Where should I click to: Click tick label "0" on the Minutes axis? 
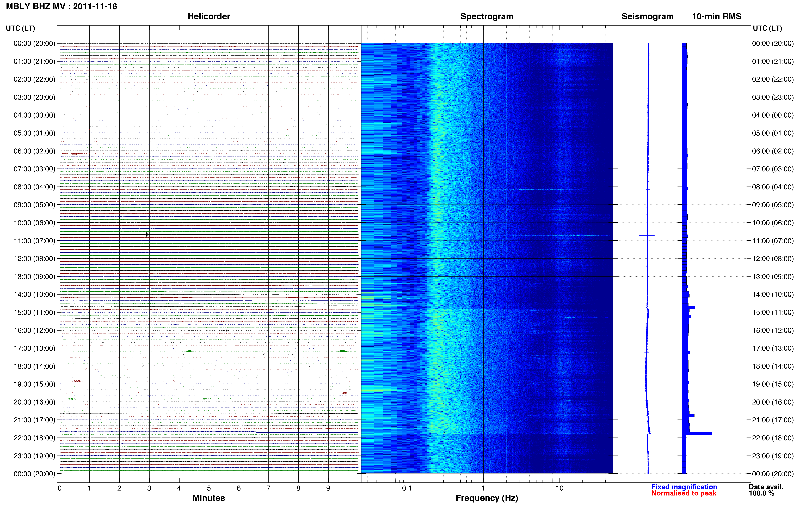(59, 488)
